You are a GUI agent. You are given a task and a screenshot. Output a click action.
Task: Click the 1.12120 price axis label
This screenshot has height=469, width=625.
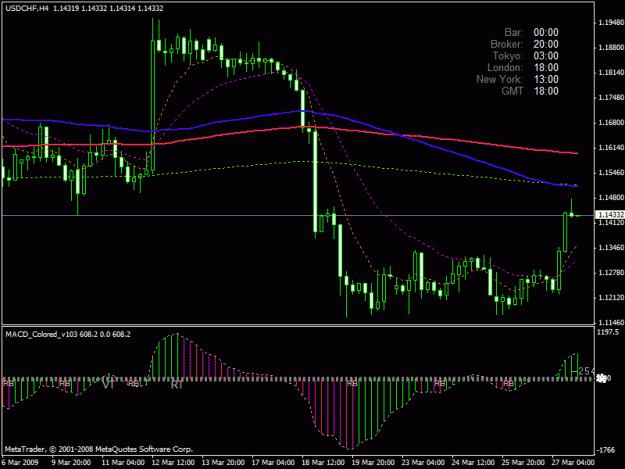point(611,298)
